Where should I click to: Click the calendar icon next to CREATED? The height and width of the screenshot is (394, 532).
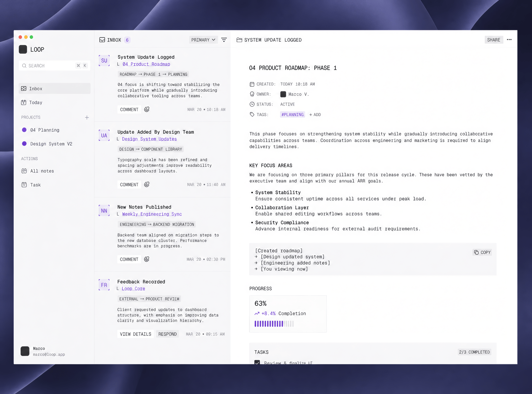point(252,84)
